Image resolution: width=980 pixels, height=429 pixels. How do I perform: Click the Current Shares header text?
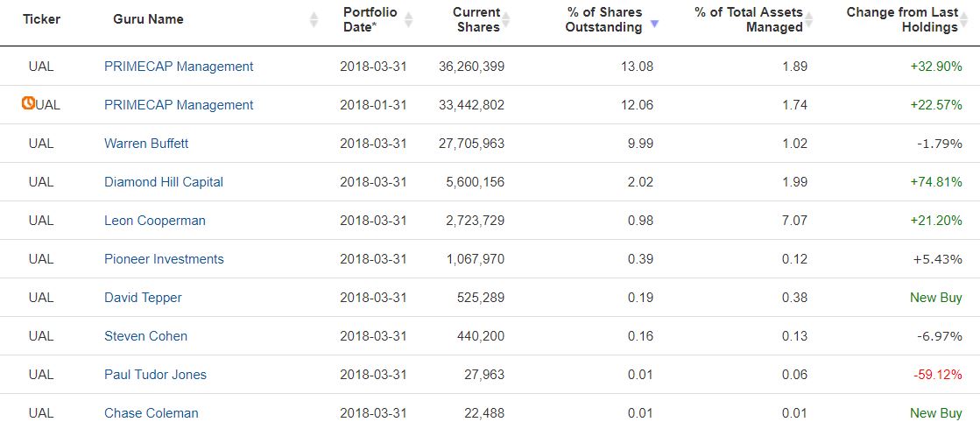476,20
